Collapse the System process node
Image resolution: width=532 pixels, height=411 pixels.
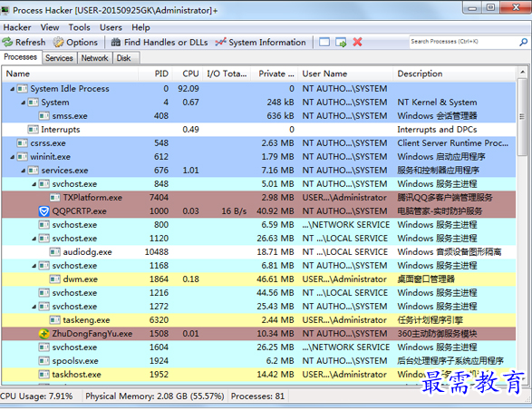tap(23, 103)
